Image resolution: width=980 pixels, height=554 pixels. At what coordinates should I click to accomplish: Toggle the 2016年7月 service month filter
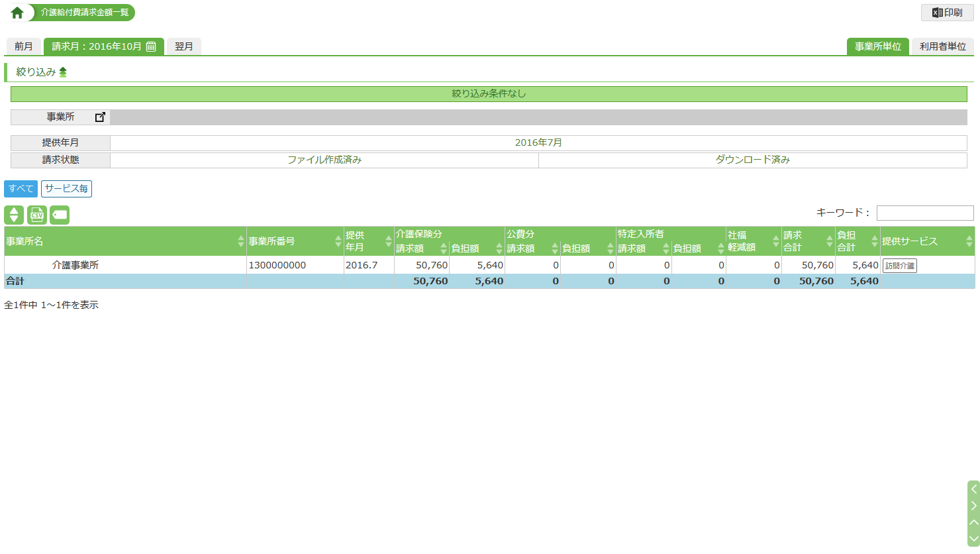[x=538, y=142]
